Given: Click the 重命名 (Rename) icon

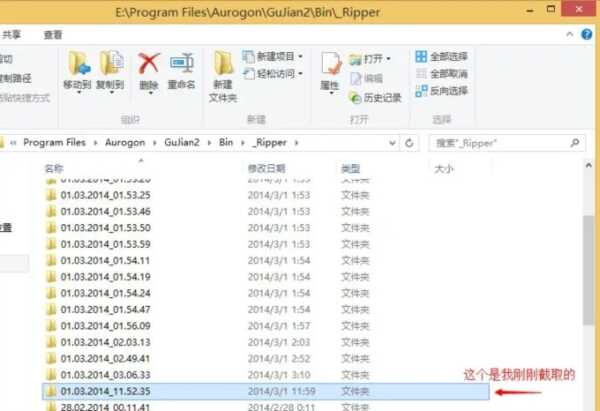Looking at the screenshot, I should (182, 68).
